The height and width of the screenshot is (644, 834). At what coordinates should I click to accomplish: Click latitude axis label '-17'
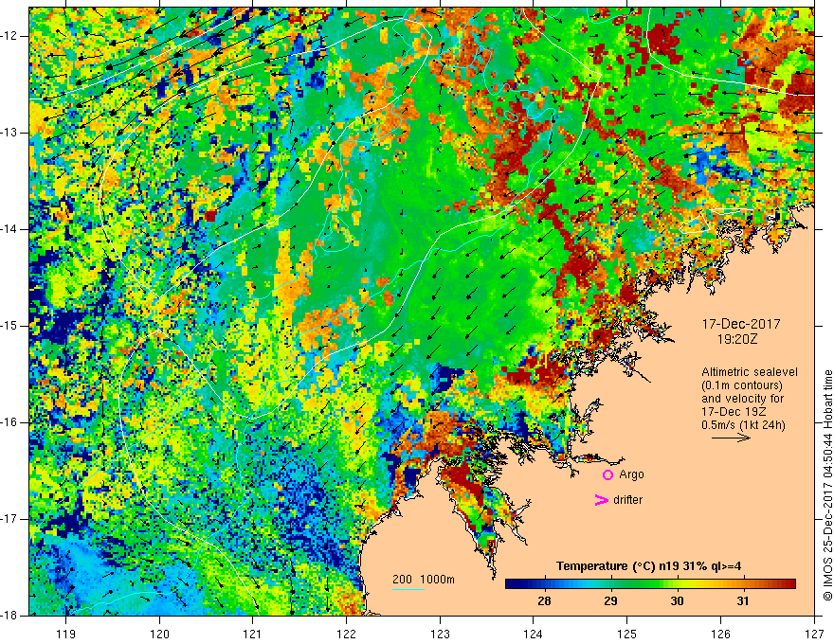(x=9, y=519)
